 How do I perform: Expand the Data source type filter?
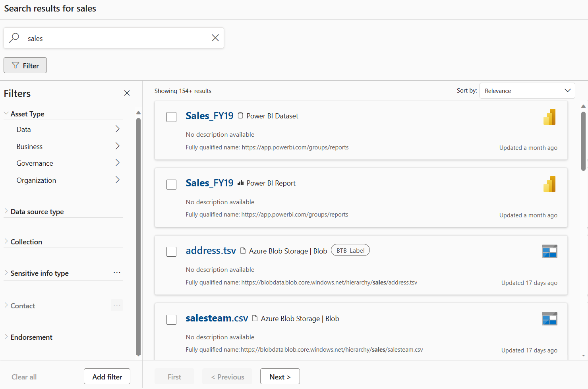pyautogui.click(x=37, y=212)
